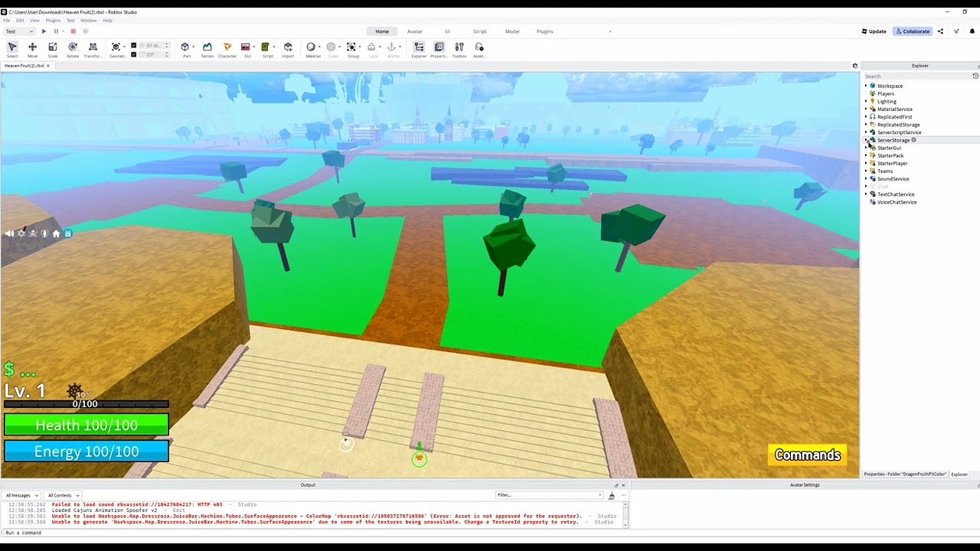The width and height of the screenshot is (980, 551).
Task: Switch to the Home tab
Action: tap(382, 31)
